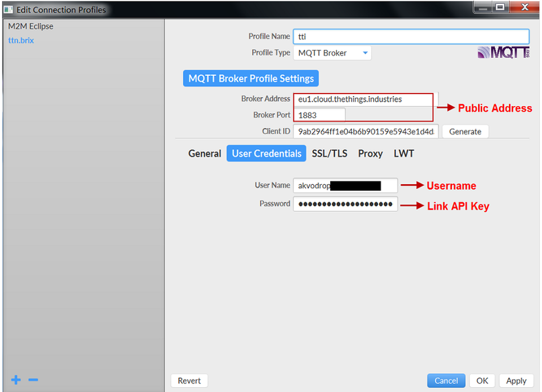Screen dimensions: 542x392
Task: Apply the profile settings
Action: (516, 381)
